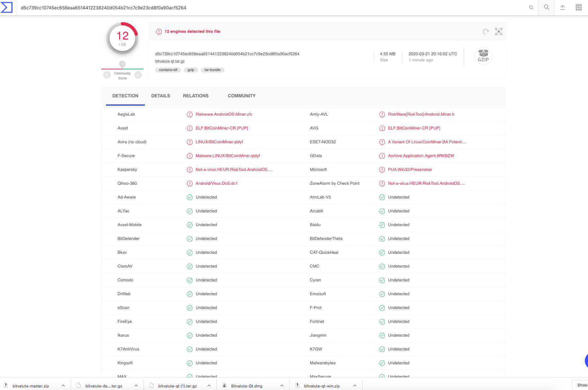Click the detection score circle showing 12 / 59
This screenshot has width=588, height=390.
click(x=122, y=39)
